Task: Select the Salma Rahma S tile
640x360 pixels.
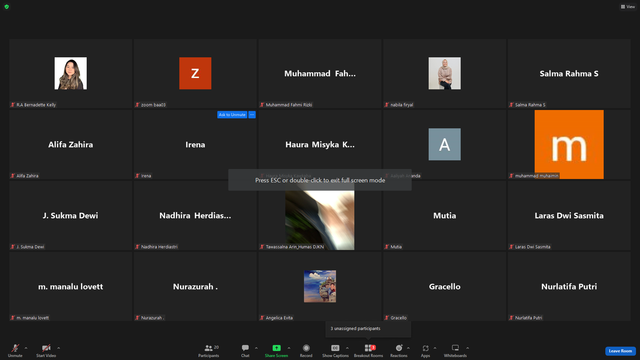Action: [x=569, y=73]
